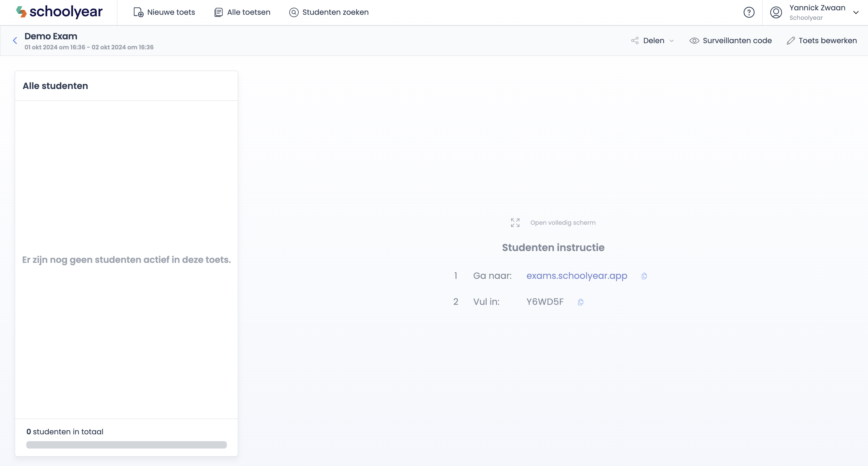
Task: Copy the exam code Y6WD5F
Action: coord(581,302)
